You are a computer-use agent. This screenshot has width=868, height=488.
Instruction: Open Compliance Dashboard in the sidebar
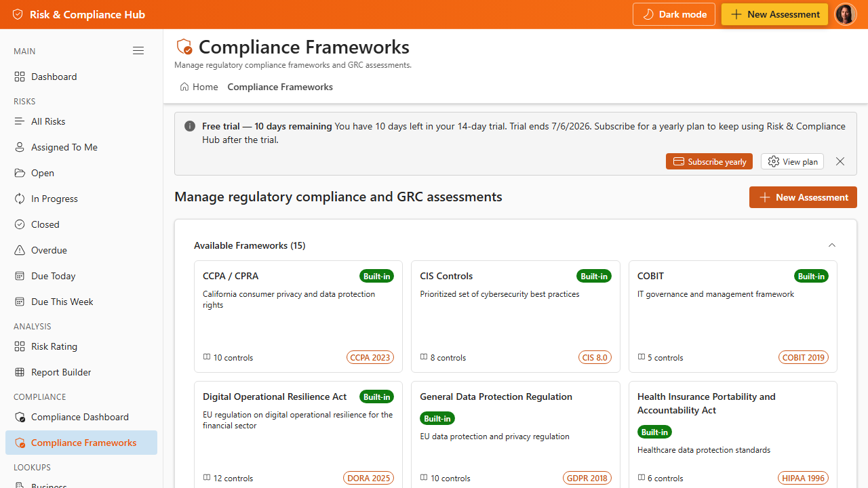(x=81, y=417)
